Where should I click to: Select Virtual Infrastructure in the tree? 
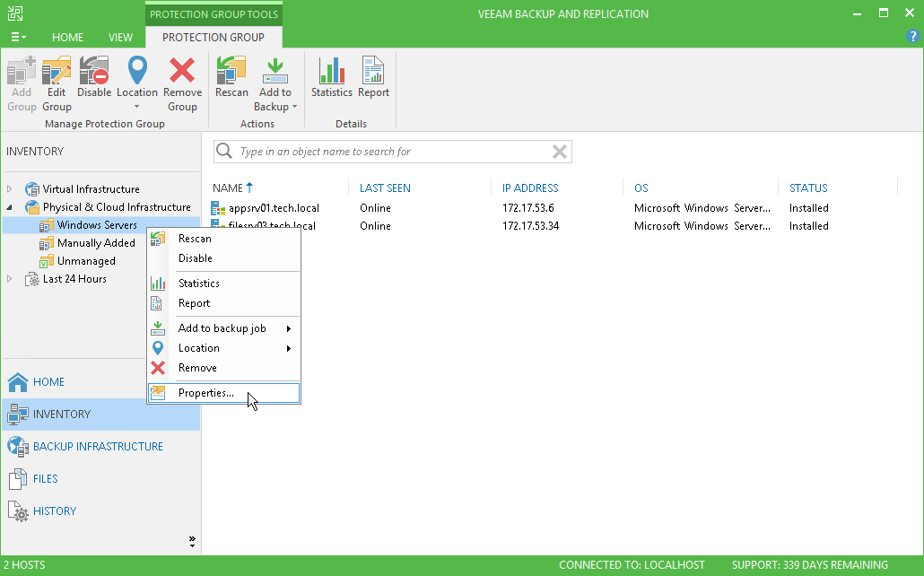click(x=92, y=189)
